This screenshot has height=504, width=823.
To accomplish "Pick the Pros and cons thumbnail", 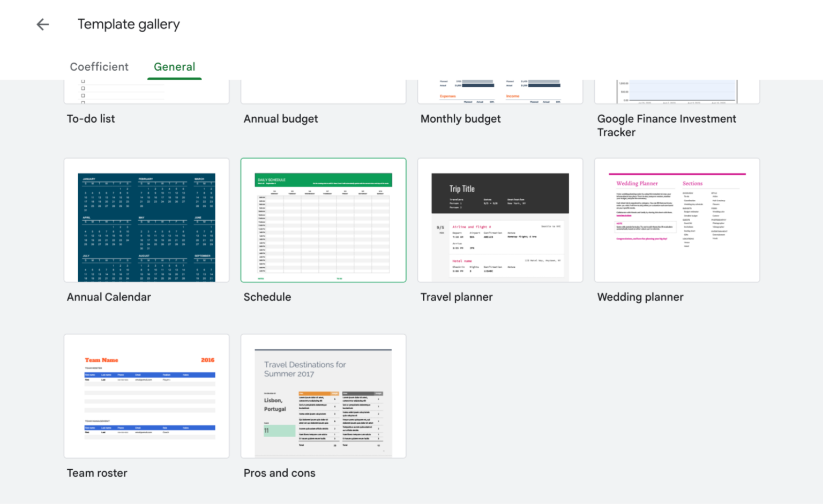I will [323, 396].
